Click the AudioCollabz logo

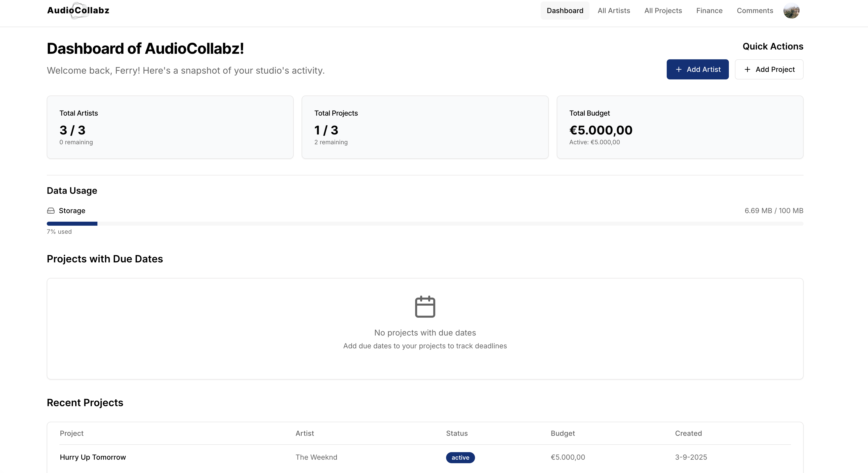(78, 11)
